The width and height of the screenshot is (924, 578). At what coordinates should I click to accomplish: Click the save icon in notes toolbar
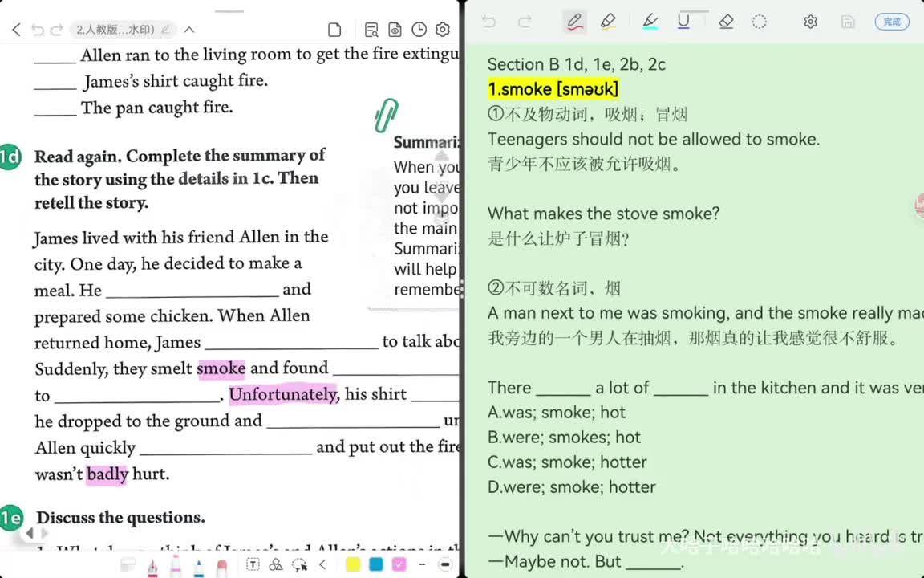coord(848,22)
